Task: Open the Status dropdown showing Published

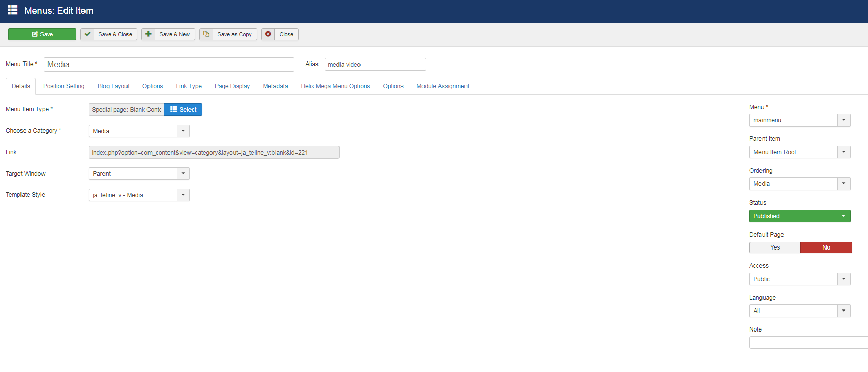Action: 800,216
